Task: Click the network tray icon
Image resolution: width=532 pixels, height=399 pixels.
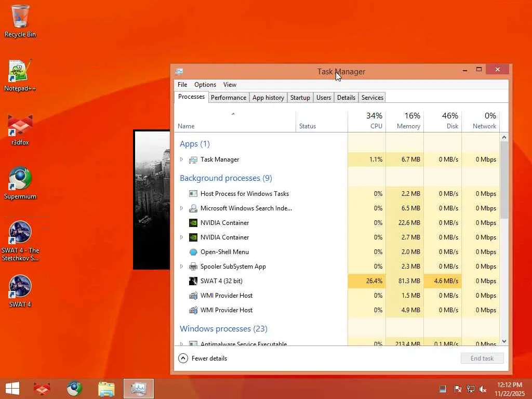Action: (x=471, y=389)
